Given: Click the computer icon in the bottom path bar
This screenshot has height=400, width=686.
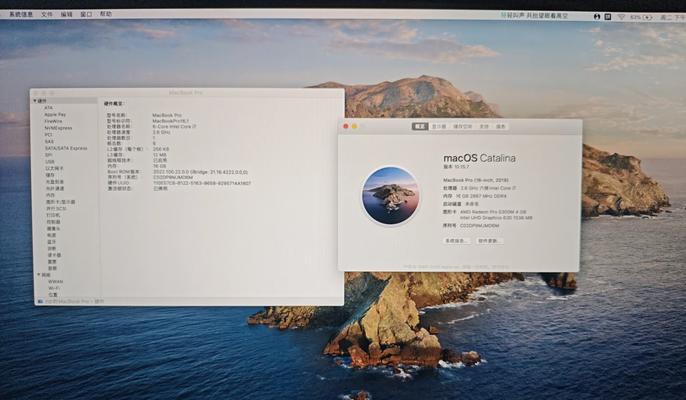Looking at the screenshot, I should point(41,302).
